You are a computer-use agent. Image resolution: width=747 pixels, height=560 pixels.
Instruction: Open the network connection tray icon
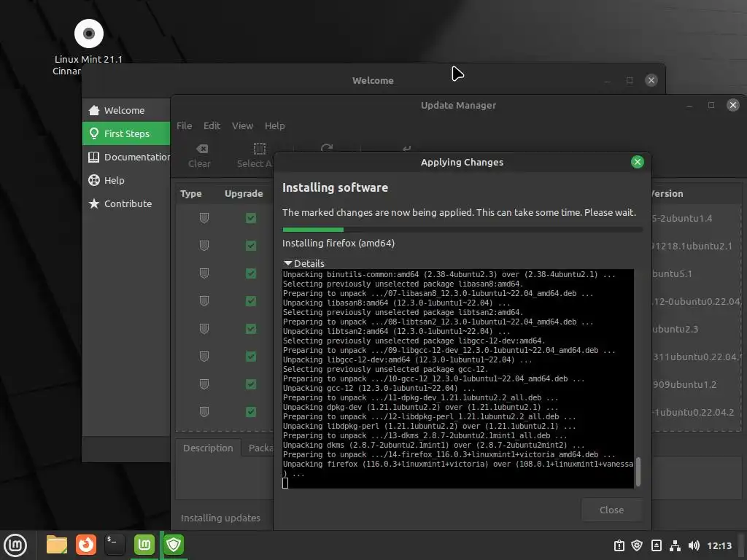[675, 545]
